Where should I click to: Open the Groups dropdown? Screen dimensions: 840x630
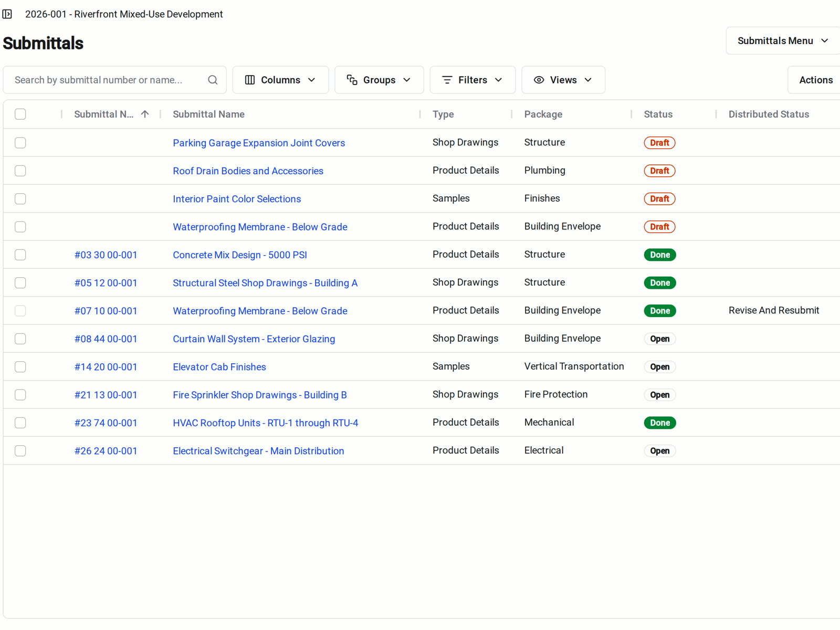[x=379, y=80]
